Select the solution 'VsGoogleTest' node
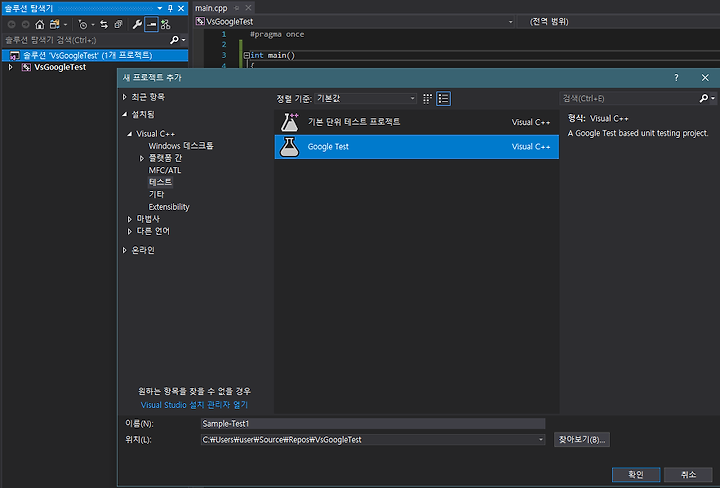 pyautogui.click(x=95, y=55)
